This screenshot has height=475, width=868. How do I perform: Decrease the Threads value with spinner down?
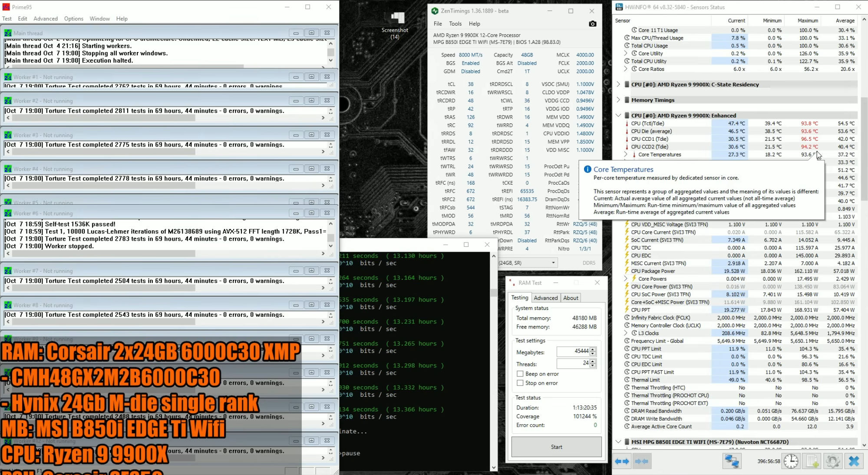point(593,366)
